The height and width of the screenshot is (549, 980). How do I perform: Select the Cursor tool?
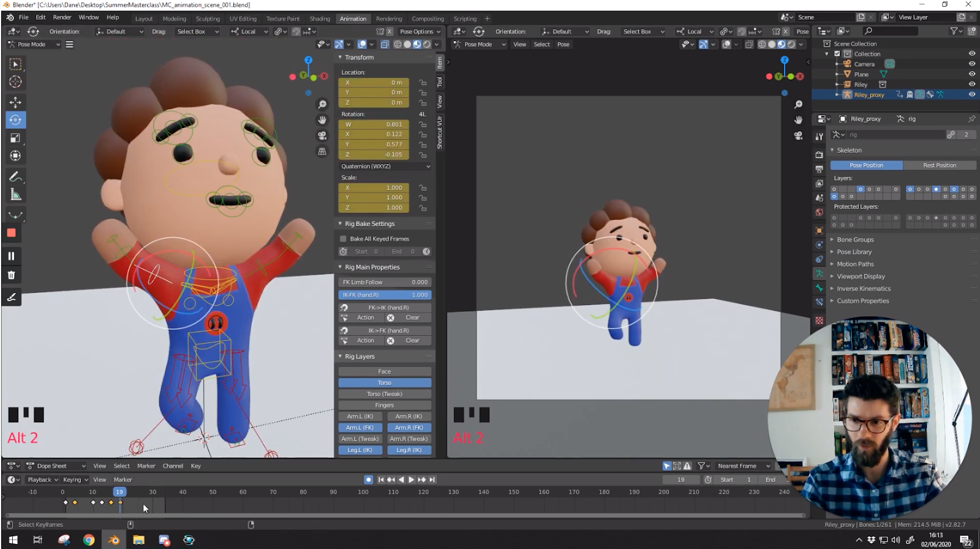pos(15,81)
